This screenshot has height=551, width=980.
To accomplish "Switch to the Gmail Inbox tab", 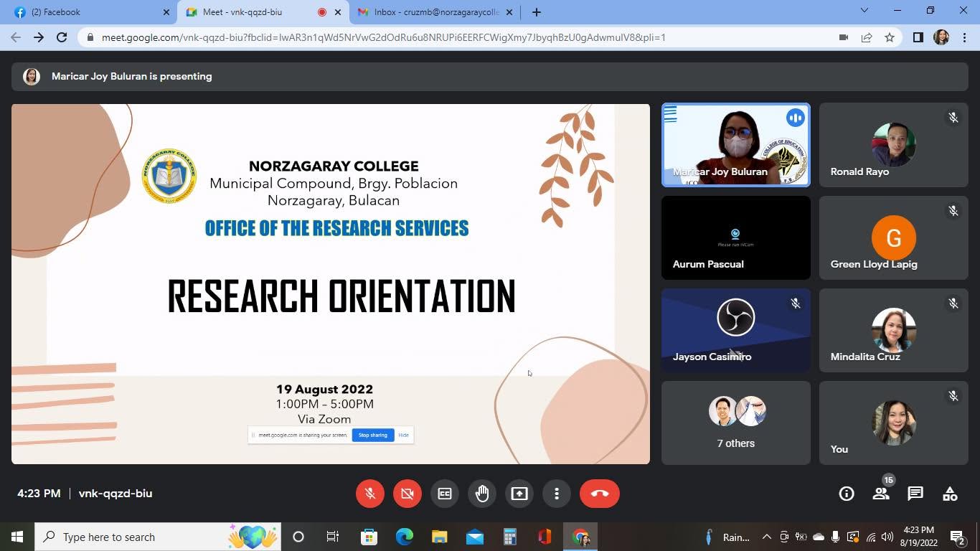I will pos(434,12).
